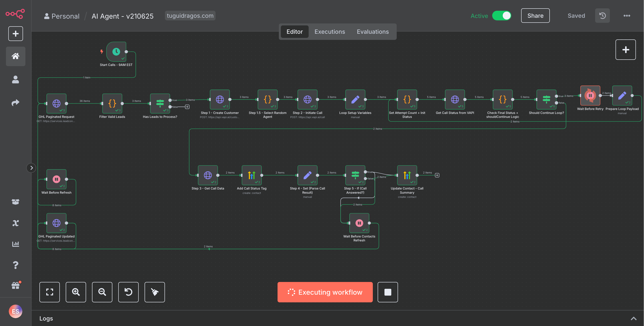Click the AI Agent - v210625 workflow title
Screen dimensions: 644x326
(x=122, y=16)
